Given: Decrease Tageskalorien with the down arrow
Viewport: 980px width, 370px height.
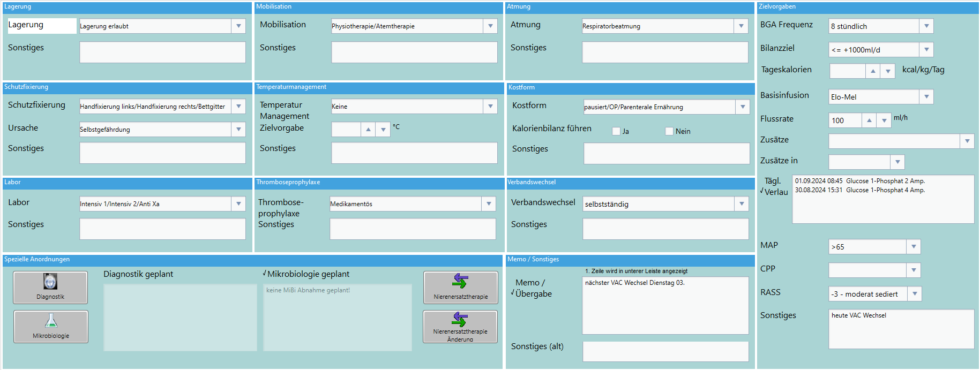Looking at the screenshot, I should click(x=888, y=71).
